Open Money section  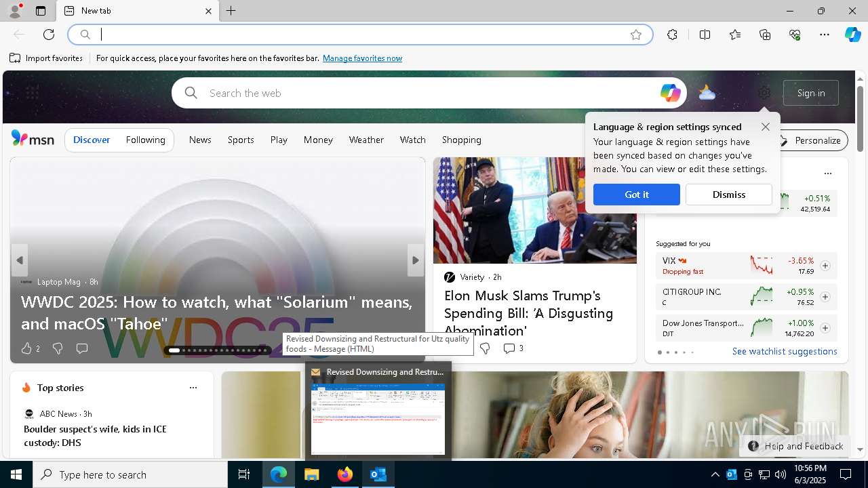(318, 140)
